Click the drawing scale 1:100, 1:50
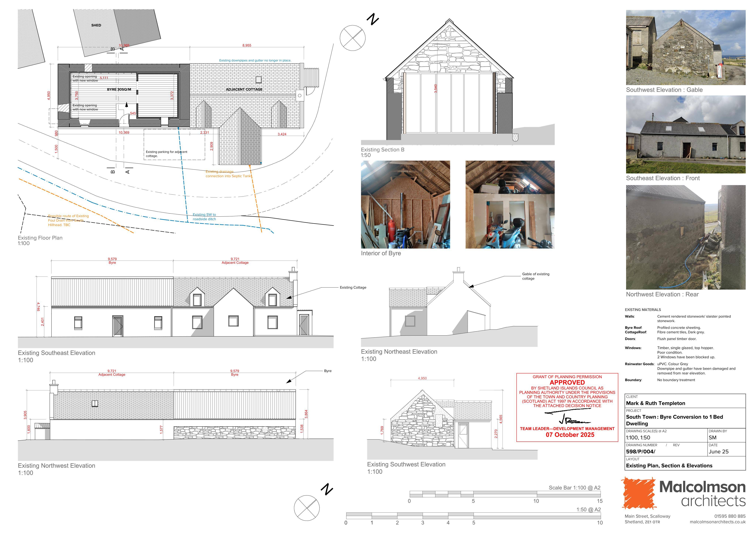The height and width of the screenshot is (535, 756). click(638, 437)
